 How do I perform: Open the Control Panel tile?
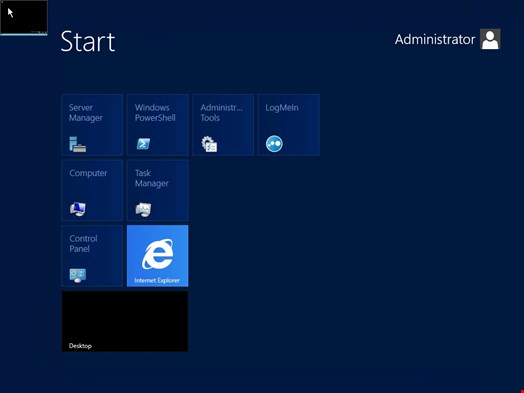[92, 256]
